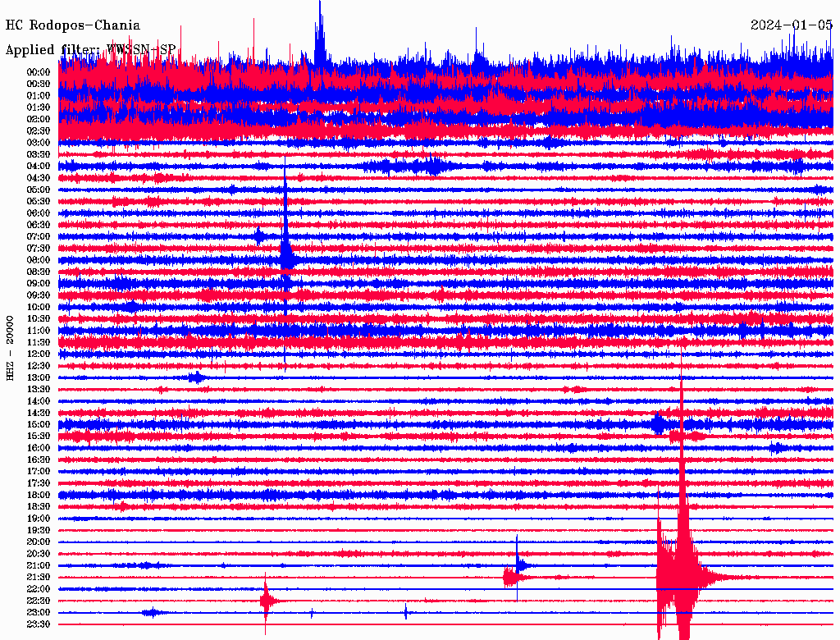Click the vertical axis label 'HHZ - 20000'
The image size is (840, 640).
(x=10, y=349)
